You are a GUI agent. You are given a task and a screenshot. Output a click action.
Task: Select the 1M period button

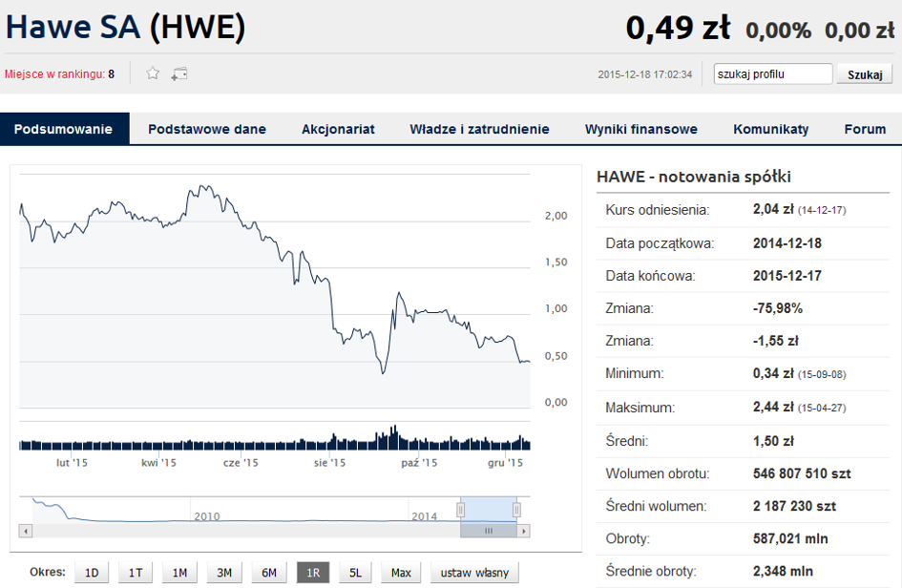pyautogui.click(x=179, y=573)
